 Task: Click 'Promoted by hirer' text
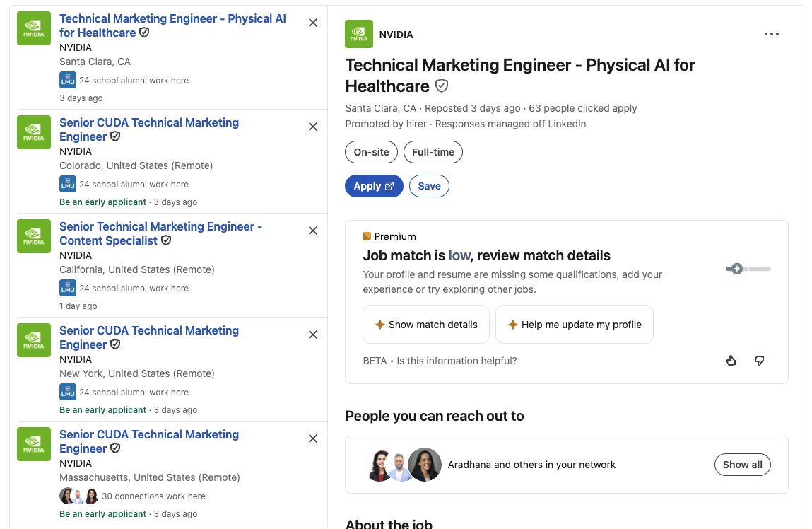(386, 124)
